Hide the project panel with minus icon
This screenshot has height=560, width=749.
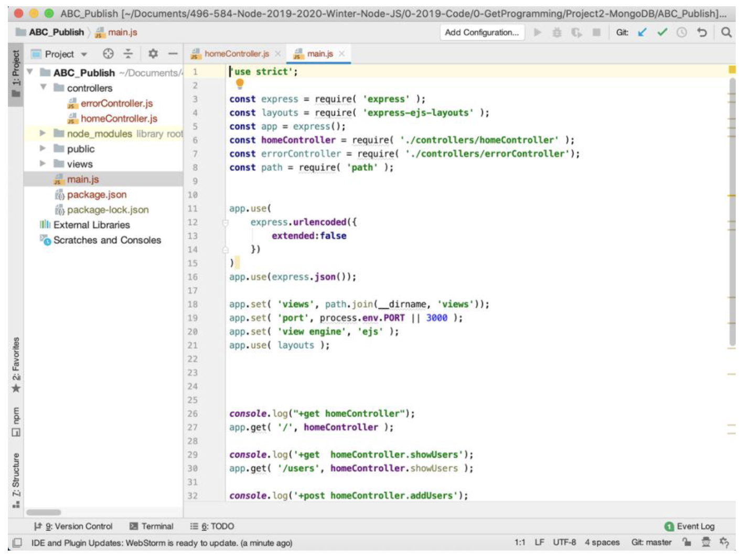pyautogui.click(x=173, y=54)
